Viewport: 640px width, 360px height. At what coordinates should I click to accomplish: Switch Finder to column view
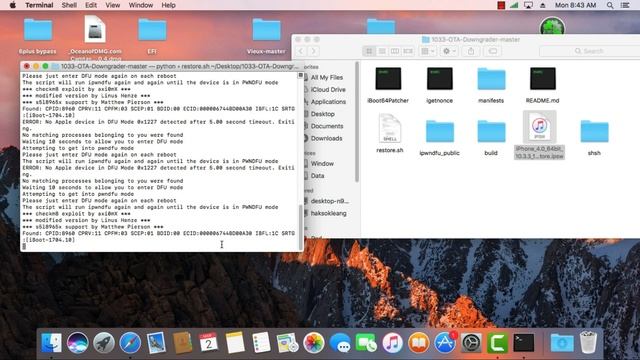[x=395, y=51]
